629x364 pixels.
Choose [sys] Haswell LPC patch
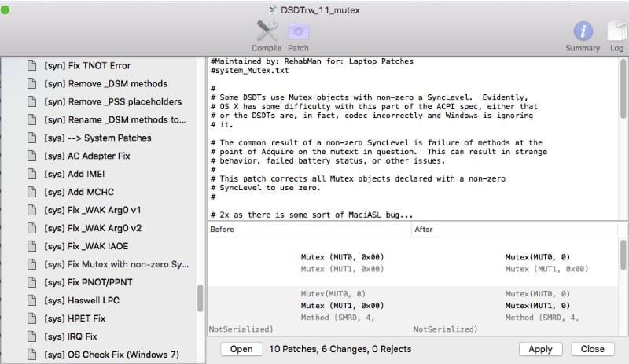[x=82, y=301]
